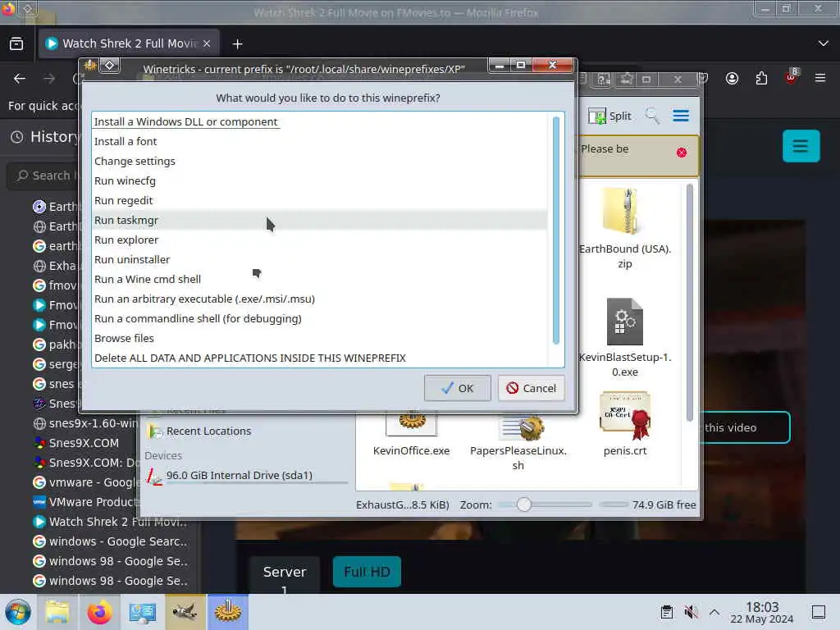Viewport: 840px width, 630px height.
Task: Select 'Delete ALL DATA AND APPLICATIONS' option
Action: coord(320,358)
